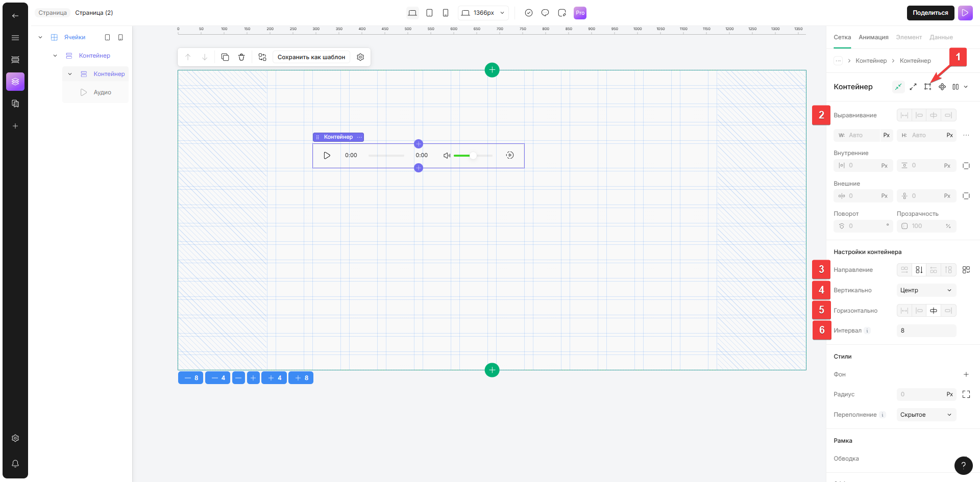Click the trash delete icon in toolbar
The image size is (980, 482).
tap(241, 57)
